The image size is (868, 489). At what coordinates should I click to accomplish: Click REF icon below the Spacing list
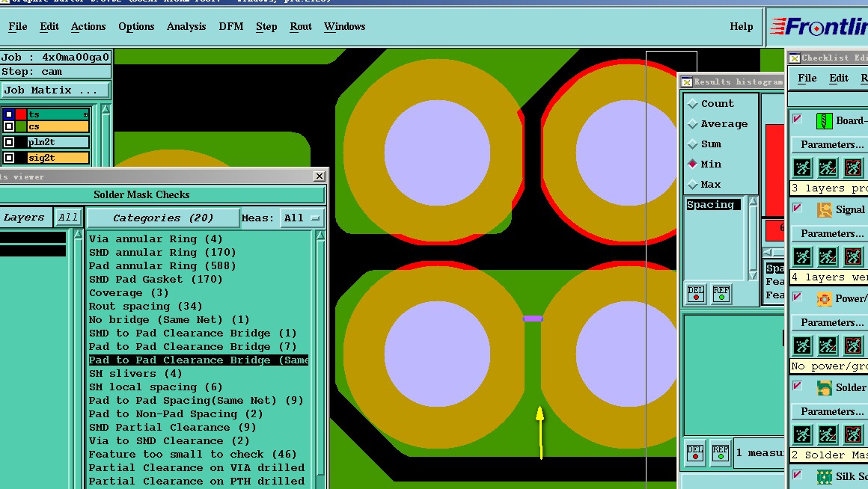pyautogui.click(x=721, y=293)
